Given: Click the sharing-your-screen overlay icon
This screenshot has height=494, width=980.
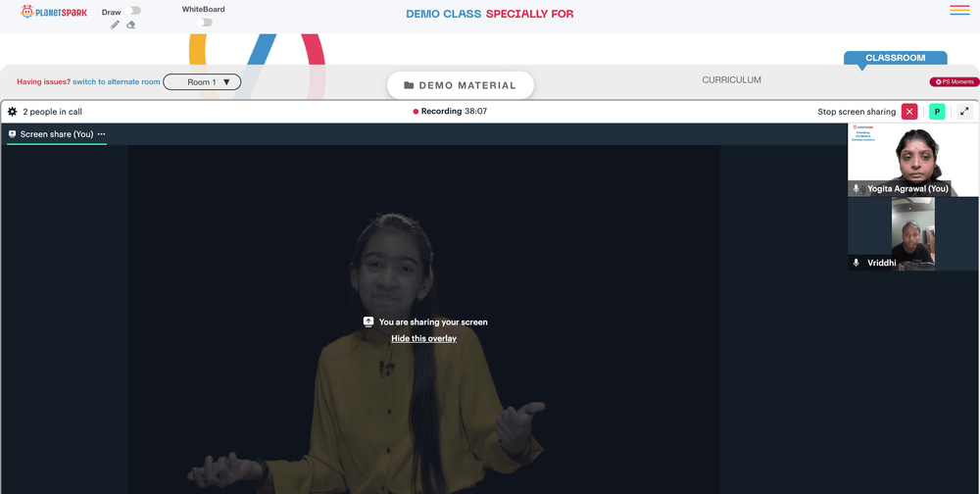Looking at the screenshot, I should [x=368, y=322].
